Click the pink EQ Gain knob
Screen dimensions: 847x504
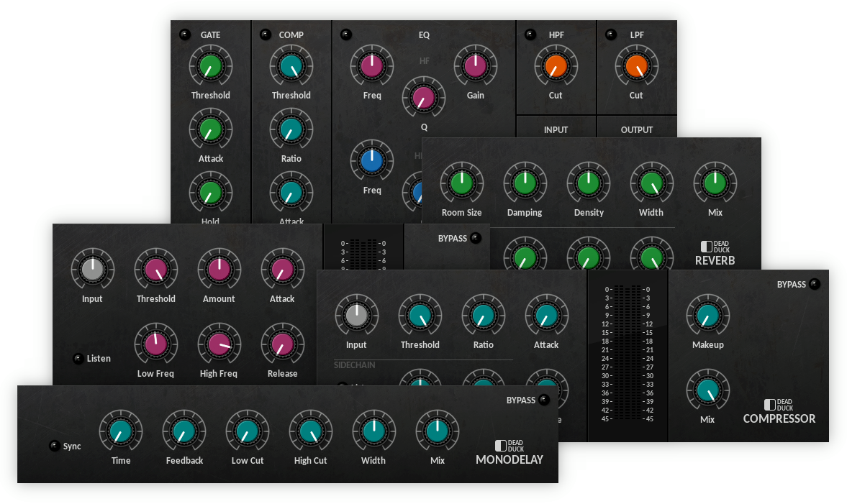coord(476,66)
